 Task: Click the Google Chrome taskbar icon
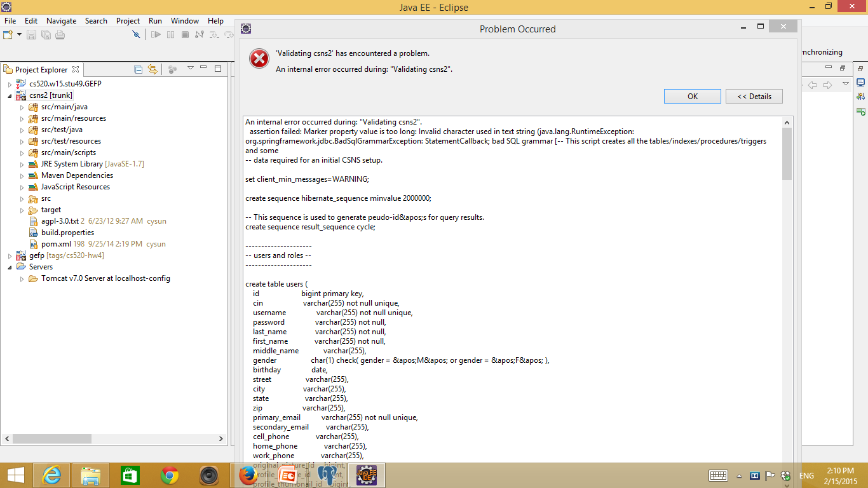tap(169, 475)
